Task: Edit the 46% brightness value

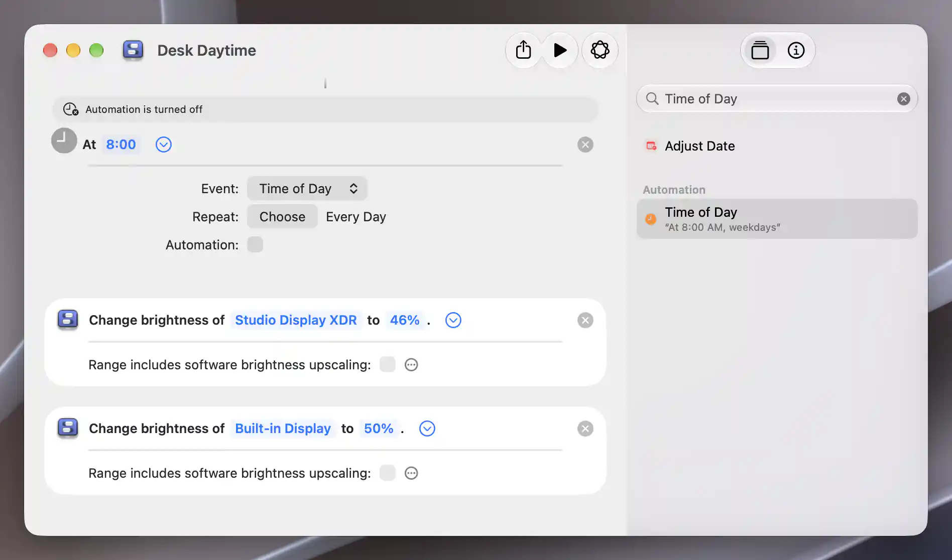Action: pyautogui.click(x=405, y=320)
